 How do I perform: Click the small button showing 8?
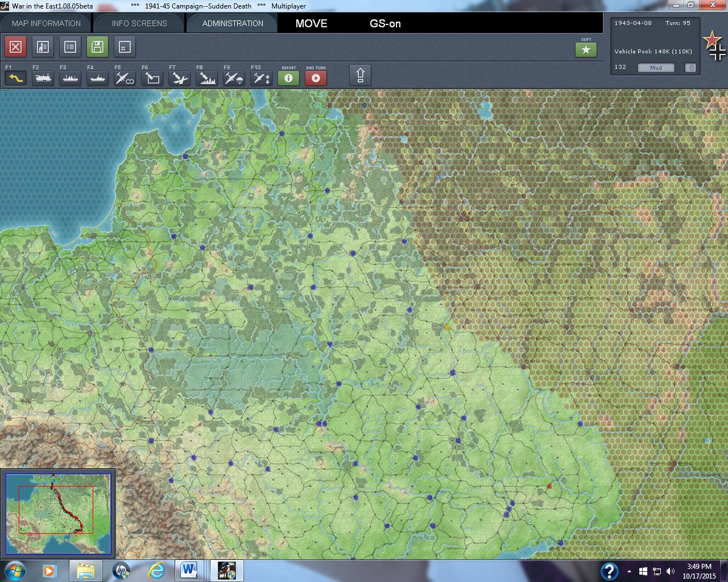tap(691, 68)
